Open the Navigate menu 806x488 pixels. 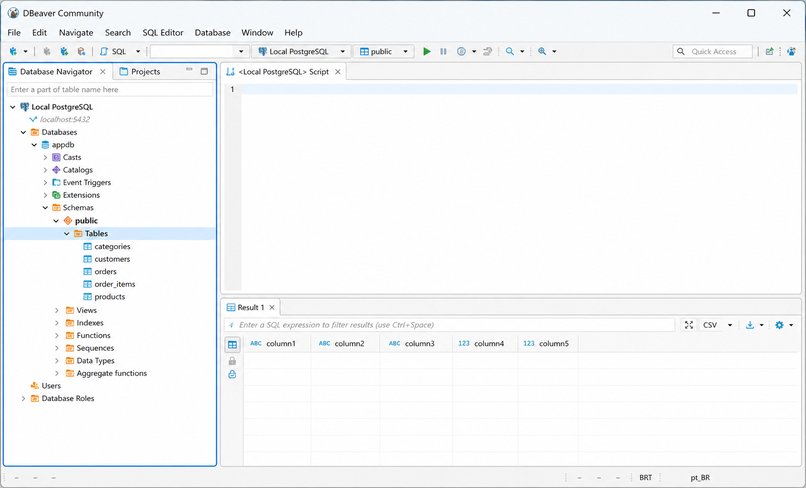click(x=76, y=32)
